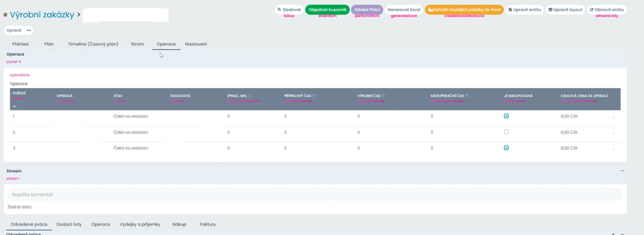Select the upper Operace tab
Image resolution: width=644 pixels, height=235 pixels.
click(x=166, y=44)
